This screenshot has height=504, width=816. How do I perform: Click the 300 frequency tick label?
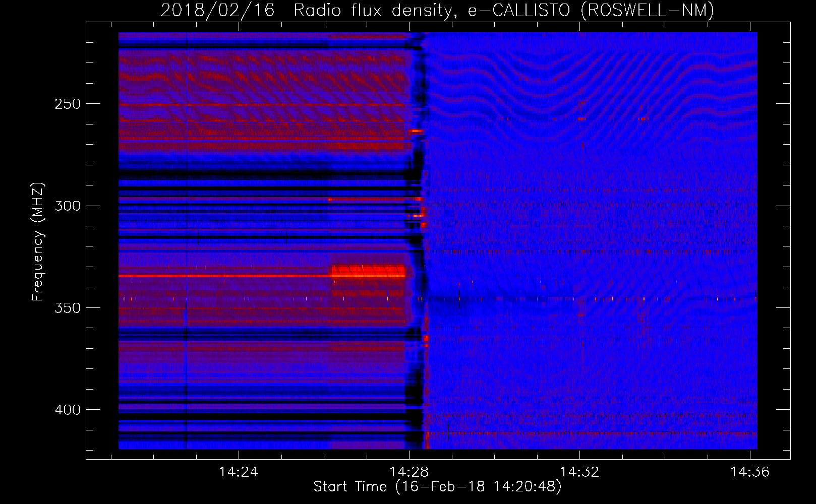(x=67, y=206)
